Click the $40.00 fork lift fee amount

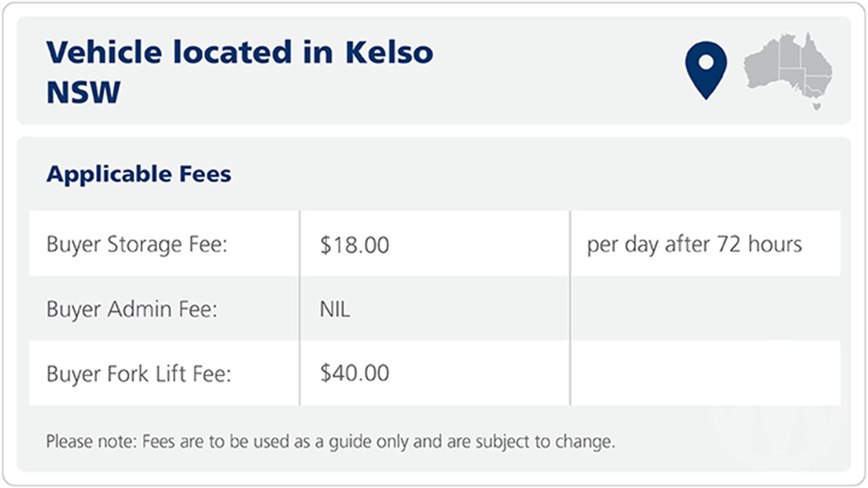(x=354, y=373)
